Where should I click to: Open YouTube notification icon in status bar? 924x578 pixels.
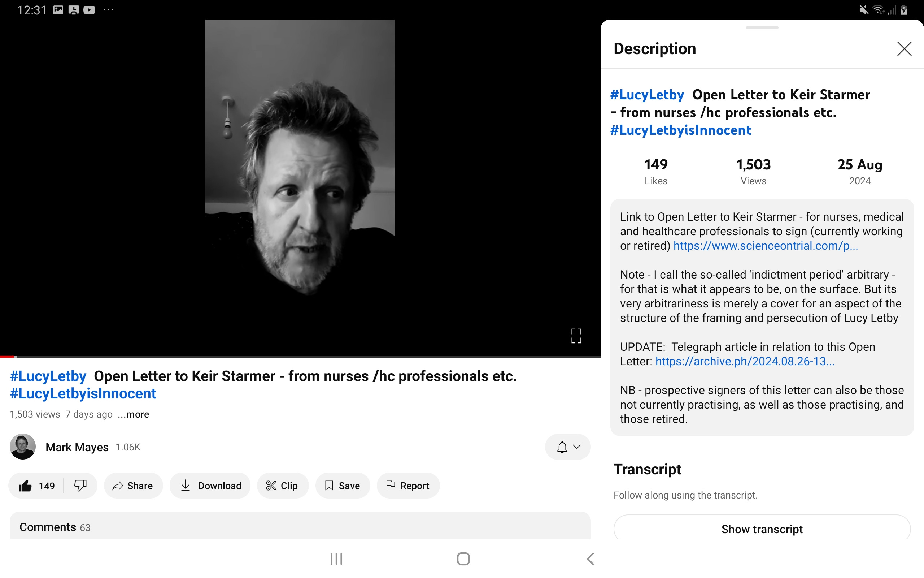coord(90,10)
